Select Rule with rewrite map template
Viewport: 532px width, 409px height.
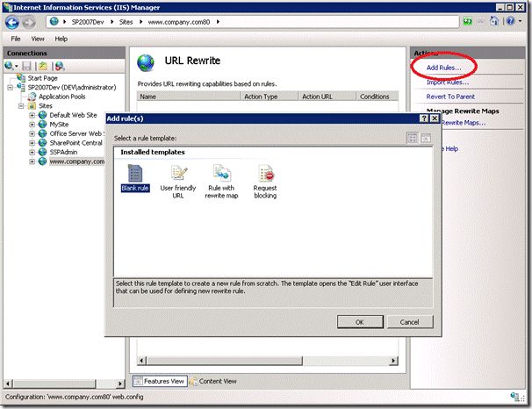(x=221, y=182)
